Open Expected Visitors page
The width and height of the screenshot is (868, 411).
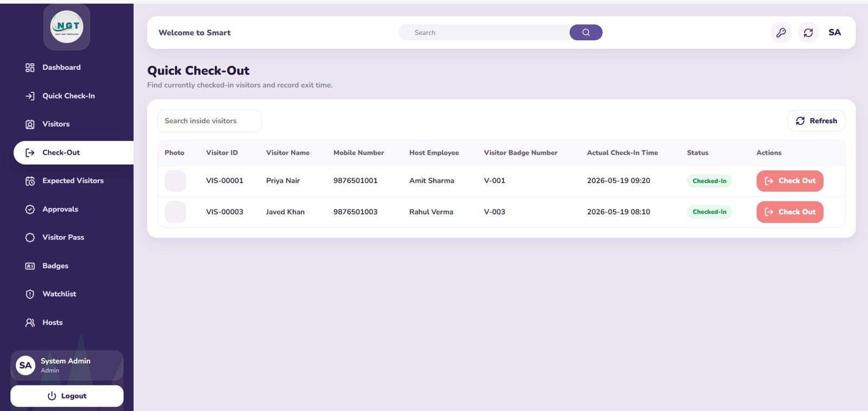tap(73, 181)
